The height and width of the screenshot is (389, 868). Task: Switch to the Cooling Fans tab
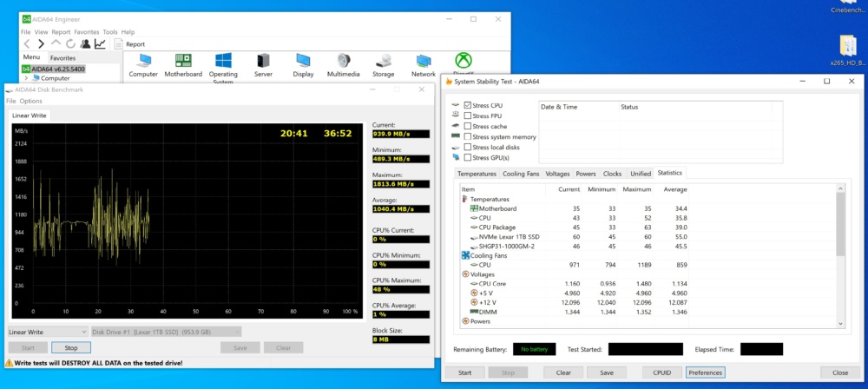[520, 174]
